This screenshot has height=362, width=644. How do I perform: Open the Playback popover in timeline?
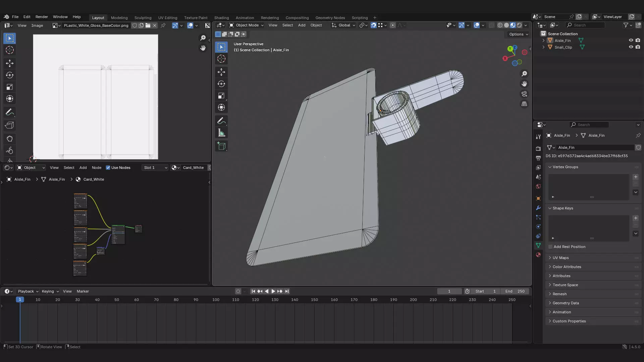point(28,291)
